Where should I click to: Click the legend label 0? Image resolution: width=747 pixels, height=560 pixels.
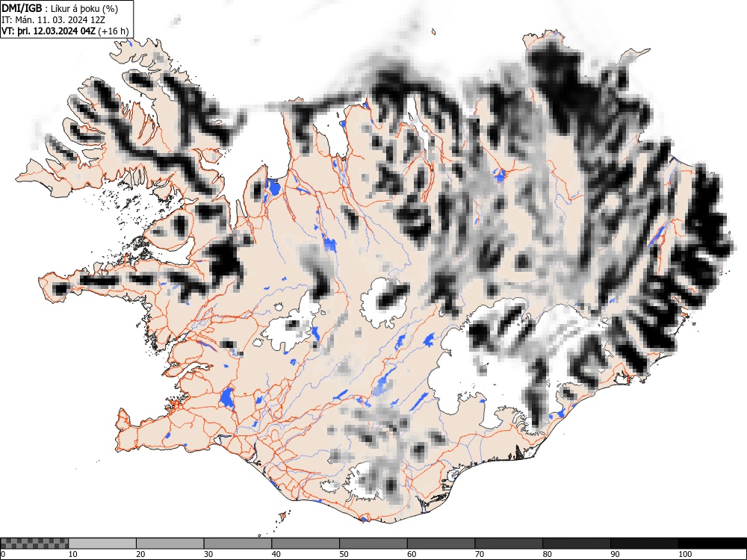pyautogui.click(x=3, y=554)
